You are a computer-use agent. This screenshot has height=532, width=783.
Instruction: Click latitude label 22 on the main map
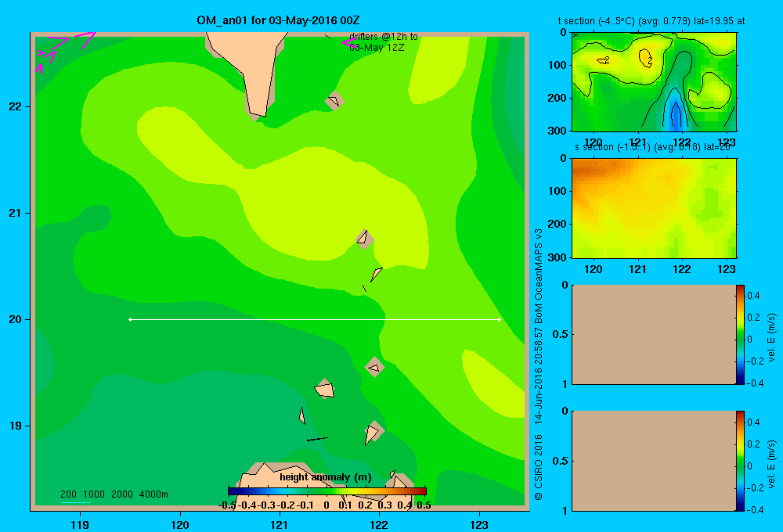click(x=16, y=107)
